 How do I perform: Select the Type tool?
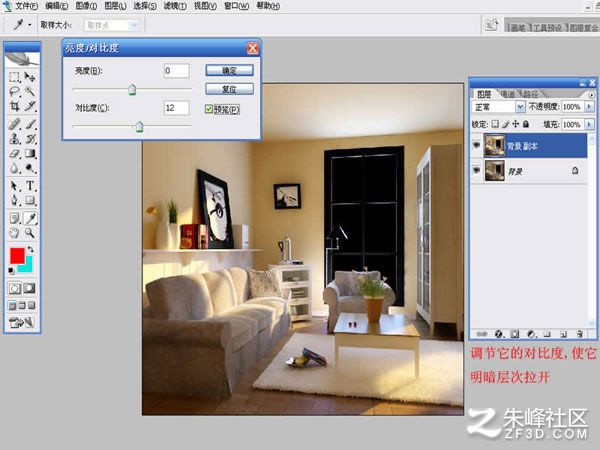[30, 186]
